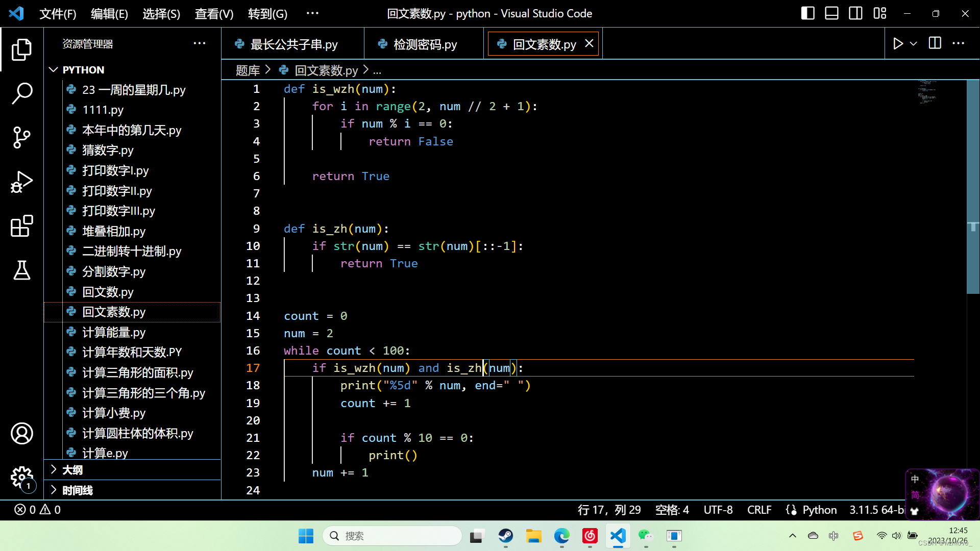Screen dimensions: 980x551
Task: Close the 回文素数.py tab
Action: pos(589,44)
